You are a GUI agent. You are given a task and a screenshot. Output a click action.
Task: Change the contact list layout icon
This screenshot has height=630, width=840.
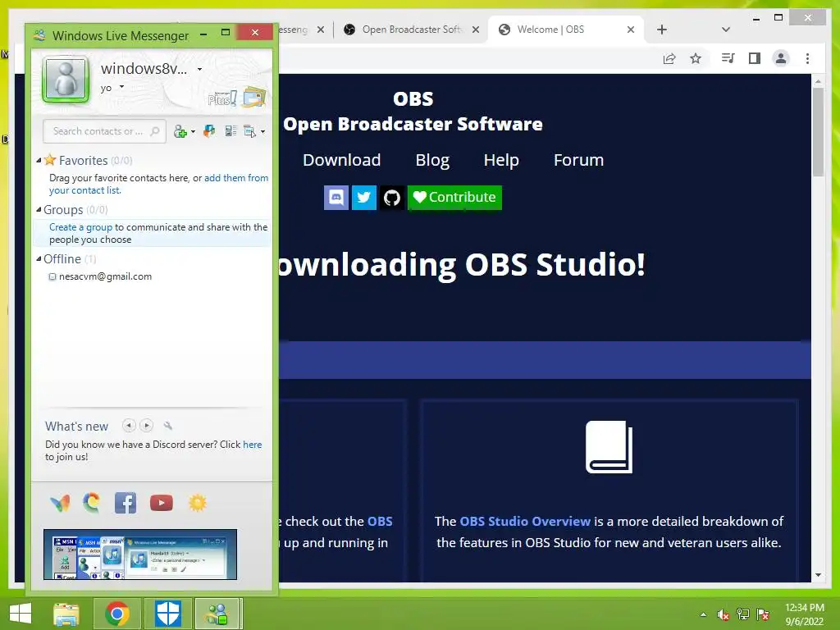[231, 130]
